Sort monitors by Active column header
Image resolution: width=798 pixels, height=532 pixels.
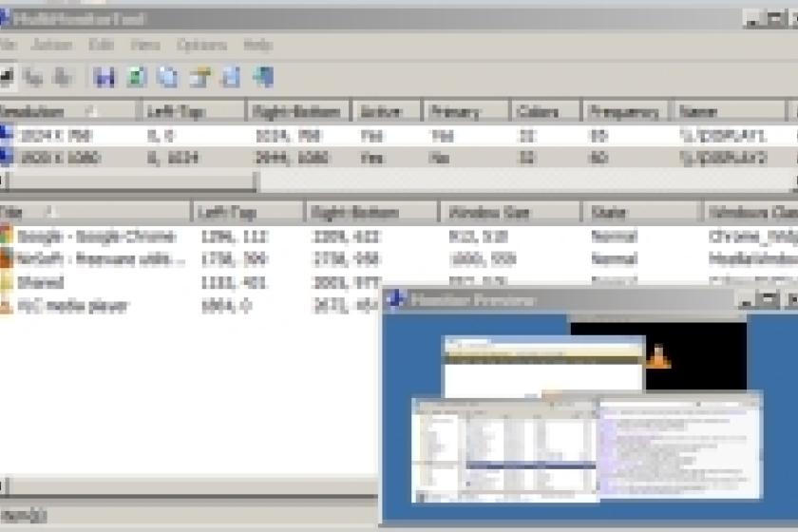point(387,111)
